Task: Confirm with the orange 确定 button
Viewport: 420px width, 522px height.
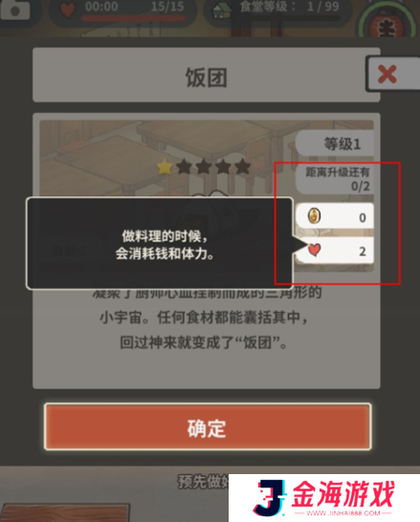Action: coord(208,427)
